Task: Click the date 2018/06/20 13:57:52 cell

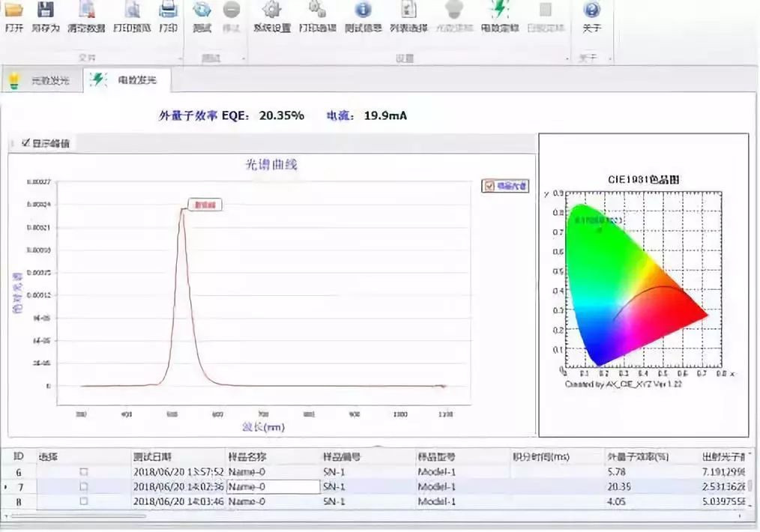Action: 178,471
